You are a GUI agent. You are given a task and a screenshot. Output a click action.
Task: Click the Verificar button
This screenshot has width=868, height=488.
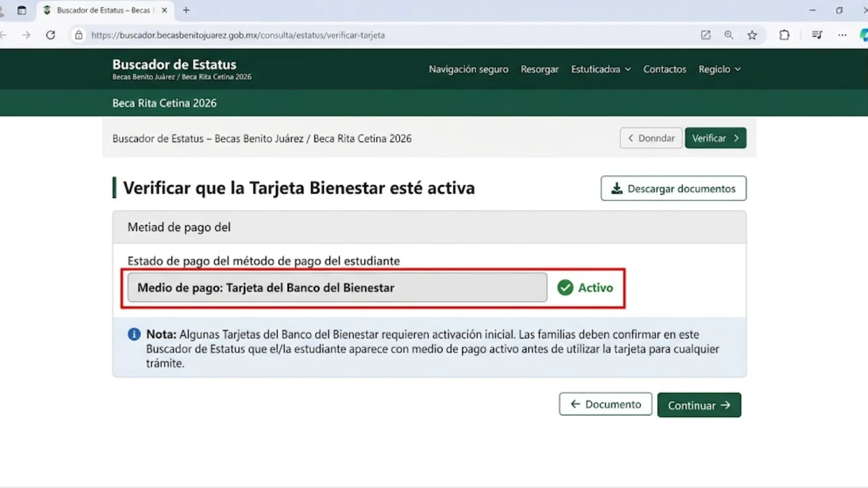[x=716, y=138]
